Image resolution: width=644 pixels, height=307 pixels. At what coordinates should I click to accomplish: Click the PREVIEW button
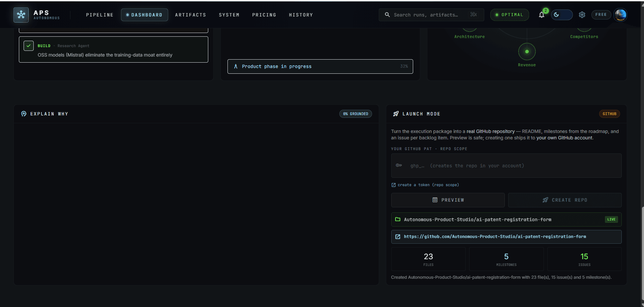point(448,200)
